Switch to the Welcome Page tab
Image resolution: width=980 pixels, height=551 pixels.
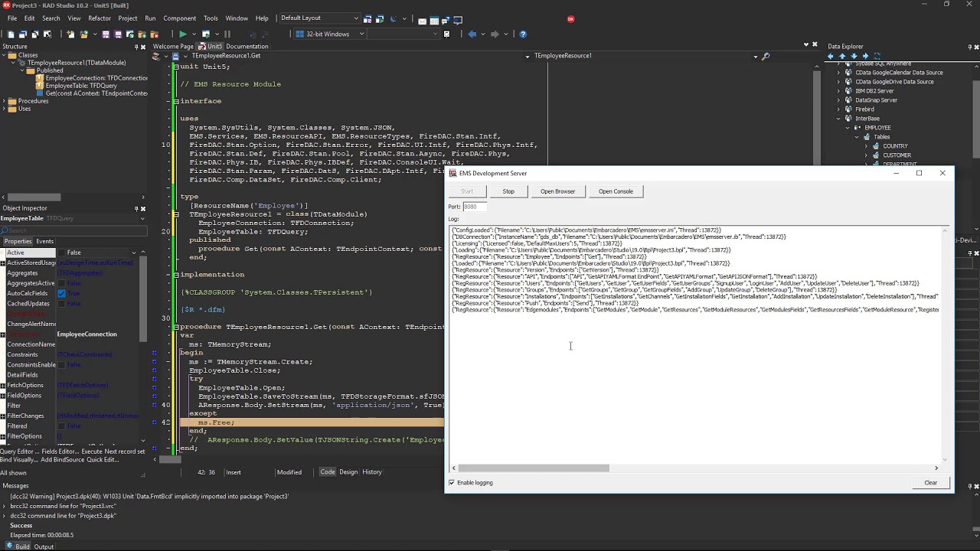point(173,46)
